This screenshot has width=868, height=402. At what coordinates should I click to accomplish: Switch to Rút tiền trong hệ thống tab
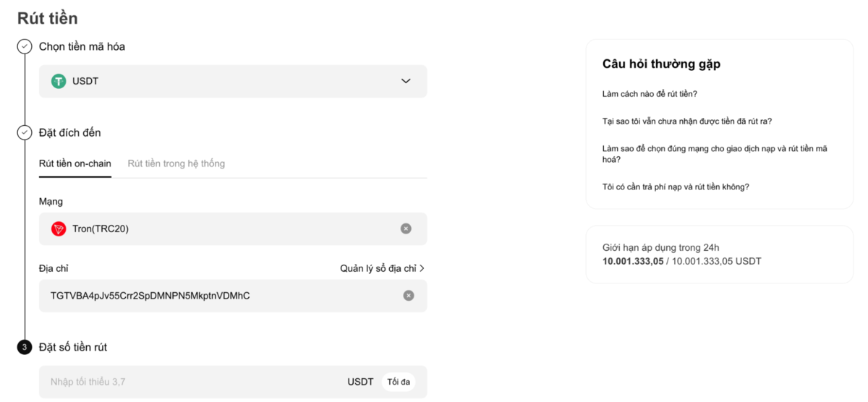point(176,163)
